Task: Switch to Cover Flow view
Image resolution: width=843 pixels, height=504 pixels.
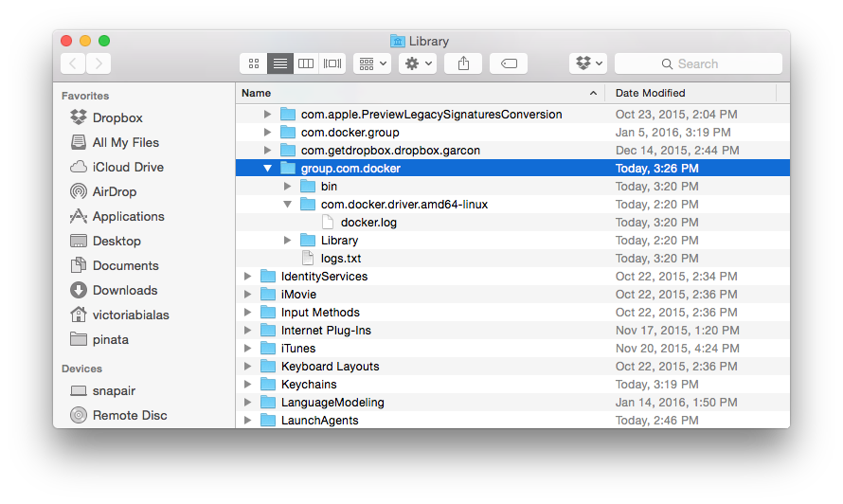Action: click(x=332, y=63)
